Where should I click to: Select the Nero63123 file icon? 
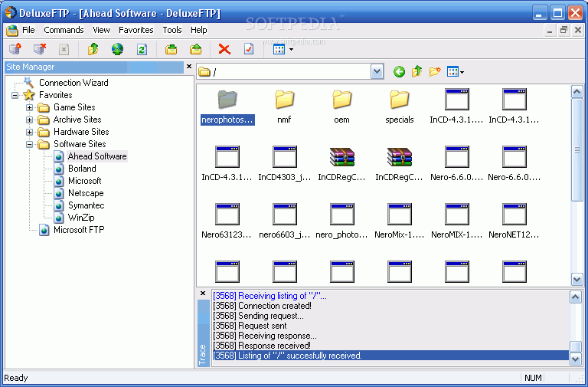227,215
